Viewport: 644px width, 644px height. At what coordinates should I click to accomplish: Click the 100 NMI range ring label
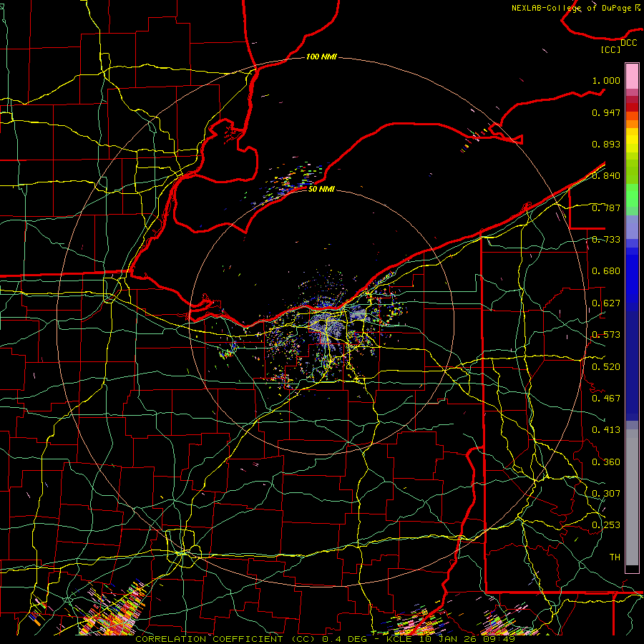[321, 57]
